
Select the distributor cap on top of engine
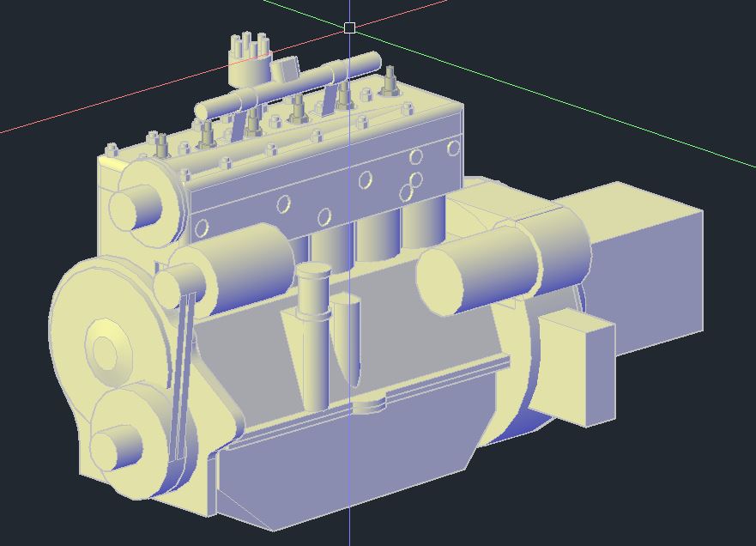250,62
